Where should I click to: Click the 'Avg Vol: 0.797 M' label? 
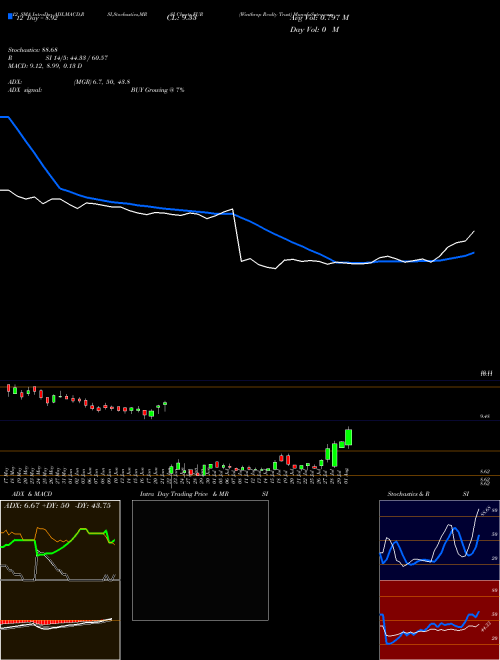(x=319, y=18)
